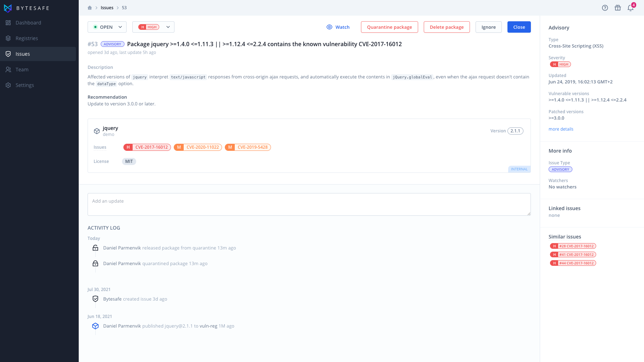This screenshot has width=644, height=362.
Task: Click the 'Update to version 3.0.0 or later.' text
Action: (122, 104)
